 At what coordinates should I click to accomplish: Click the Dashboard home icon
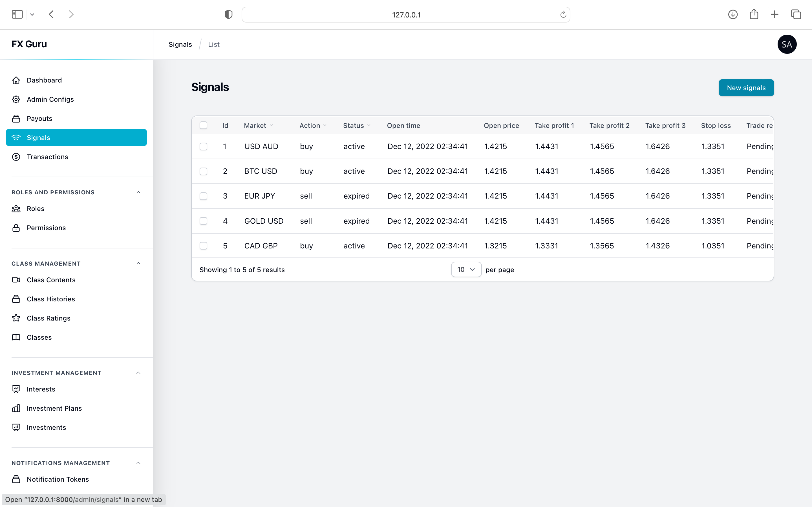click(16, 80)
